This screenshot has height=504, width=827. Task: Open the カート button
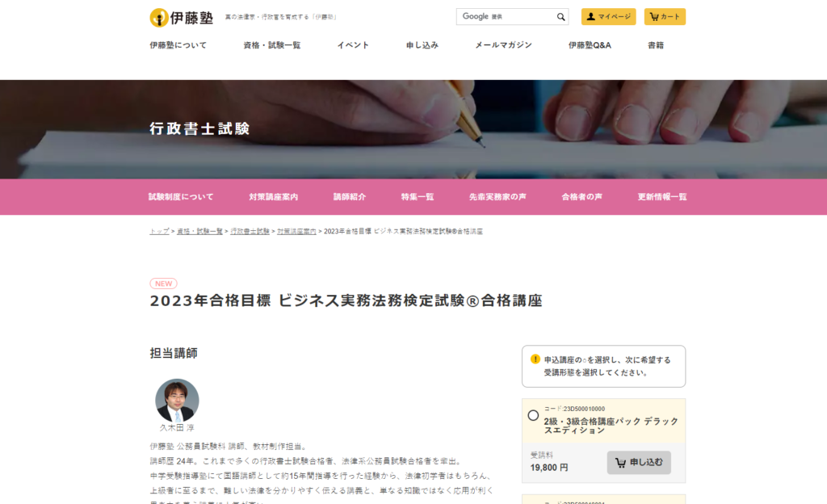(665, 17)
